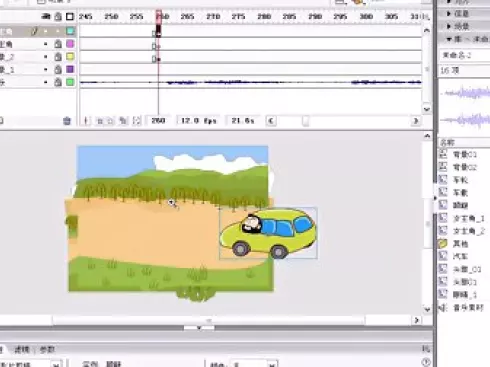Toggle lock on the yellow-swatch layer
This screenshot has width=490, height=367.
point(58,57)
